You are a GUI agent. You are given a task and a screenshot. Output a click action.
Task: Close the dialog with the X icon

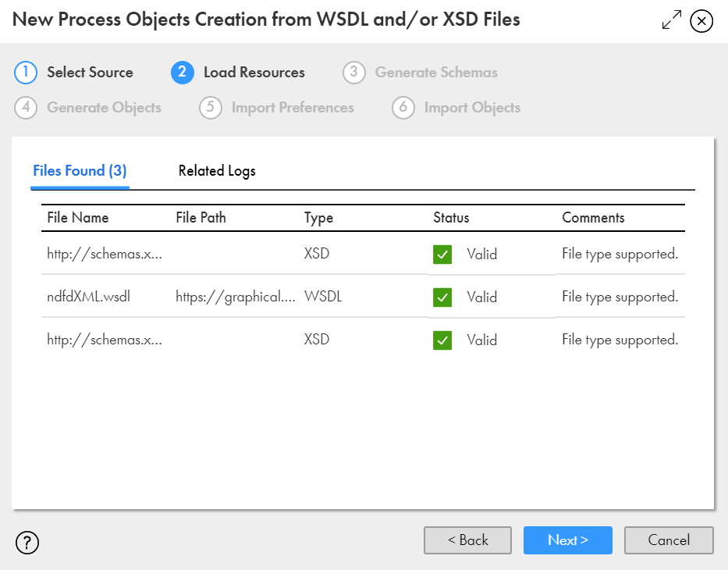tap(701, 21)
